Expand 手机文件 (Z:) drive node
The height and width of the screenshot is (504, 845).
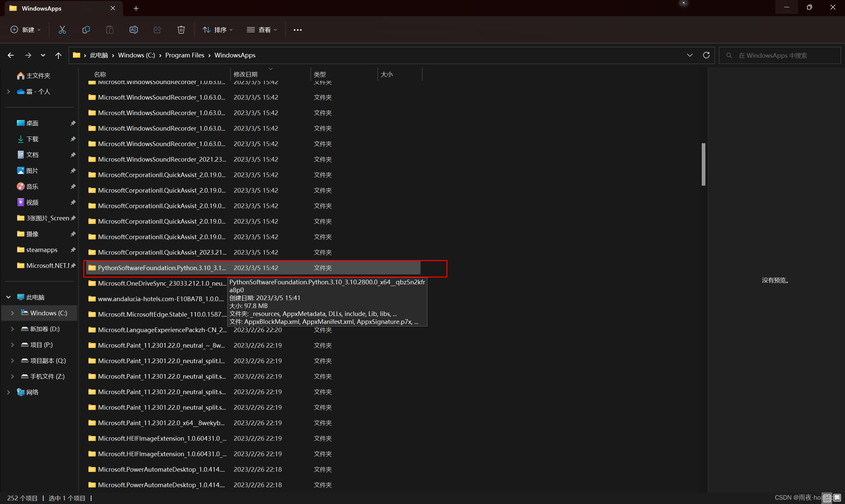coord(13,376)
